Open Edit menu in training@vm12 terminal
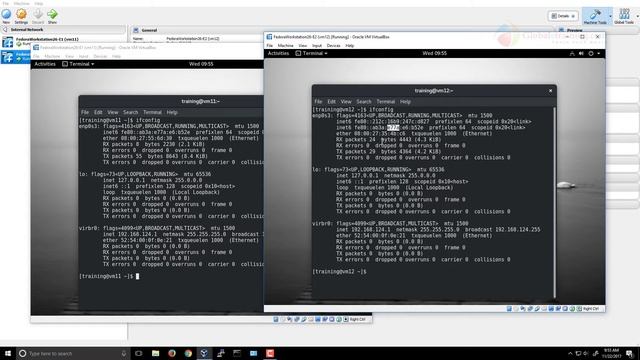 (x=331, y=102)
